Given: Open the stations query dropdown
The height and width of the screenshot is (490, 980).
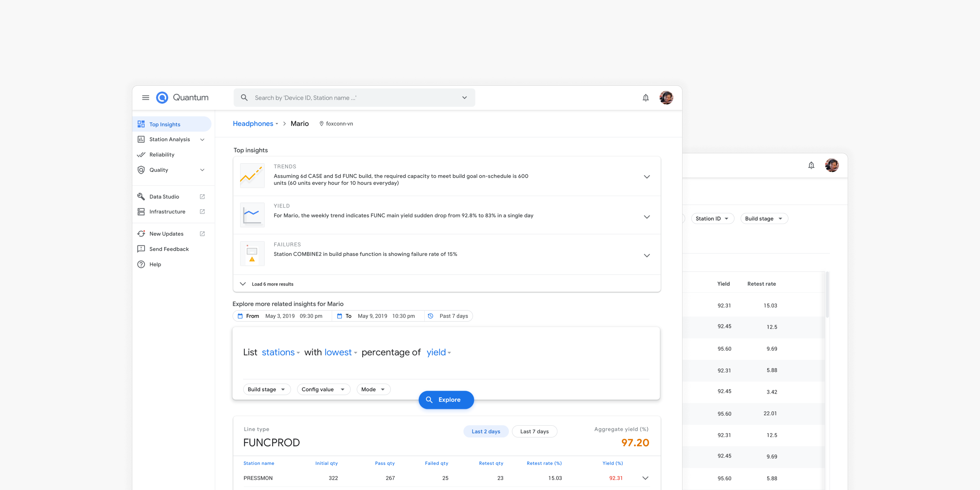Looking at the screenshot, I should (x=281, y=352).
